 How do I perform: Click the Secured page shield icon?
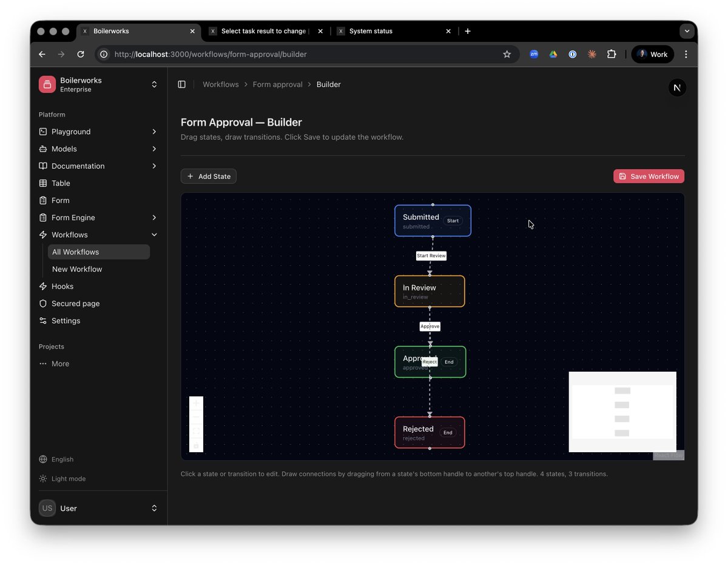tap(43, 304)
